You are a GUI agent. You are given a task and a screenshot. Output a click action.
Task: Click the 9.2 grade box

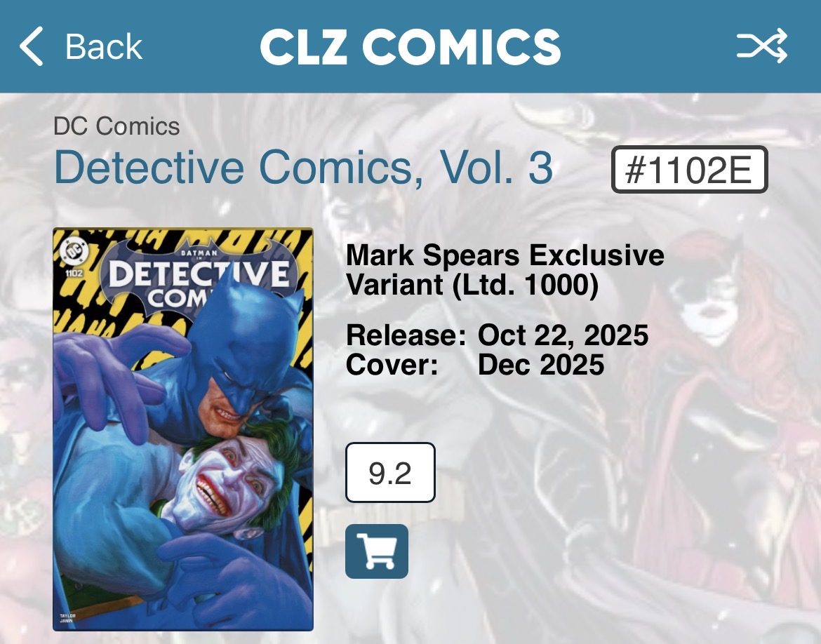coord(390,473)
